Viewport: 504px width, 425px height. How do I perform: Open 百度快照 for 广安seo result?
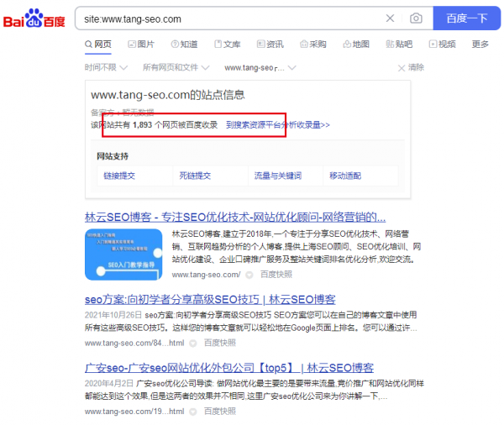click(x=220, y=412)
